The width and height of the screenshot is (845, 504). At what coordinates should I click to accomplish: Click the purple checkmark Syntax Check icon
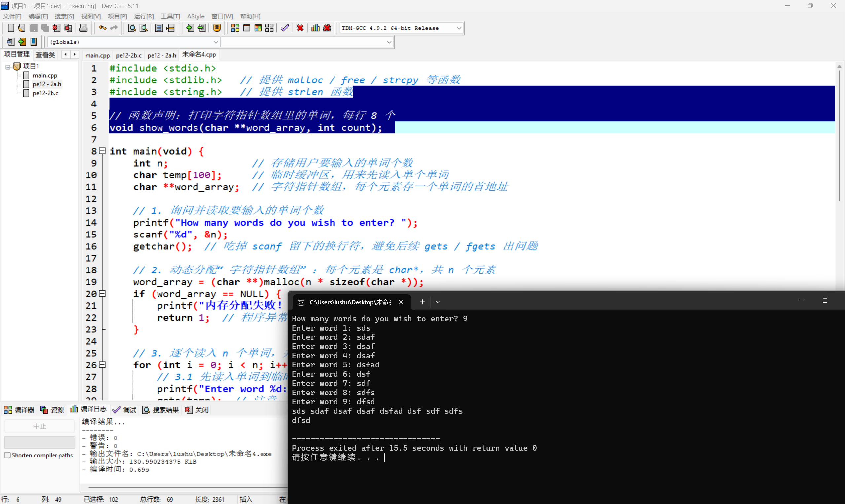285,28
